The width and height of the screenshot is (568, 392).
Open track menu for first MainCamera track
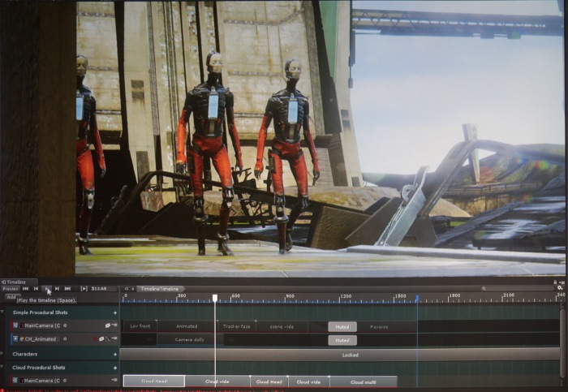pos(114,325)
